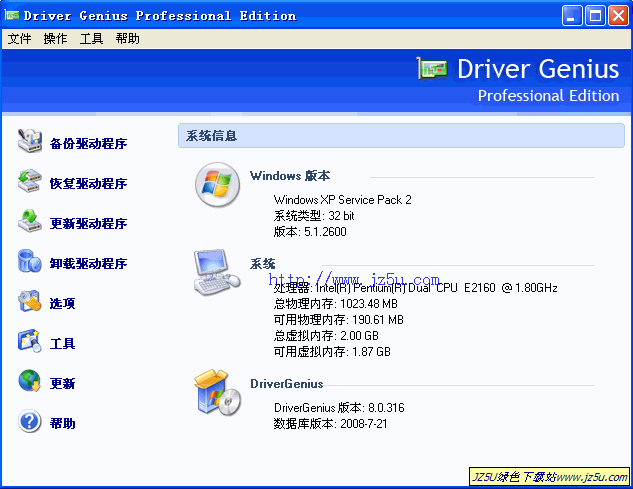Click the 可用虚拟内存: 1.87 GB line

332,352
